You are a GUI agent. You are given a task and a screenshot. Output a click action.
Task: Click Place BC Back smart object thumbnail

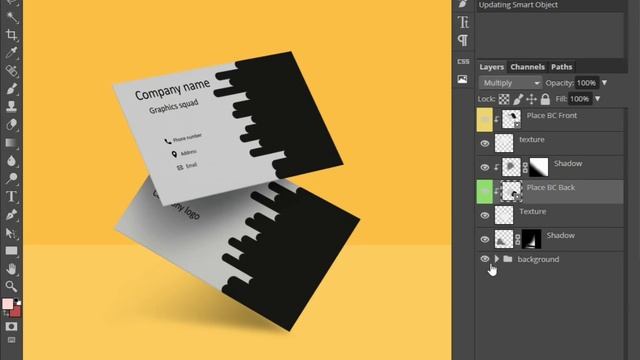point(511,191)
